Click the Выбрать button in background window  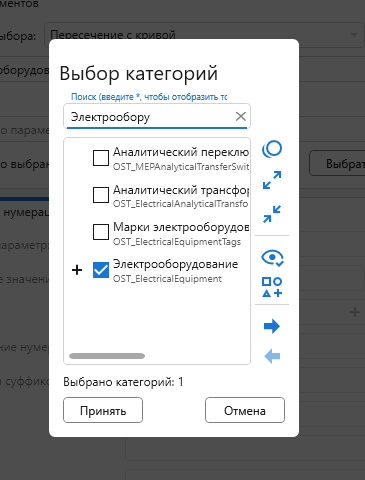click(337, 163)
